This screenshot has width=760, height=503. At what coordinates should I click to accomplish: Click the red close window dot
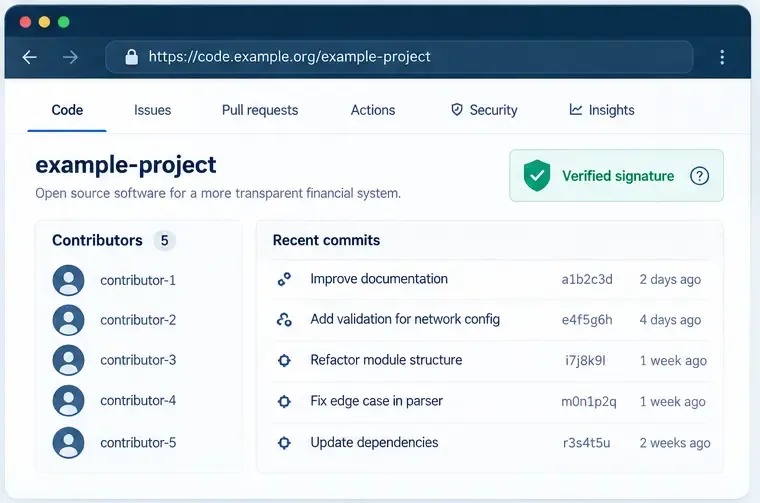point(25,22)
